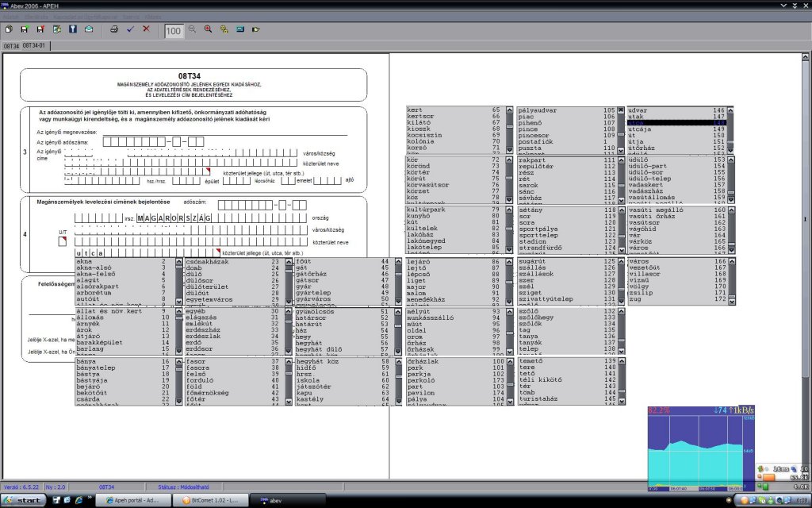The height and width of the screenshot is (508, 812).
Task: Click the yellow calculator fields icon
Action: 224,29
